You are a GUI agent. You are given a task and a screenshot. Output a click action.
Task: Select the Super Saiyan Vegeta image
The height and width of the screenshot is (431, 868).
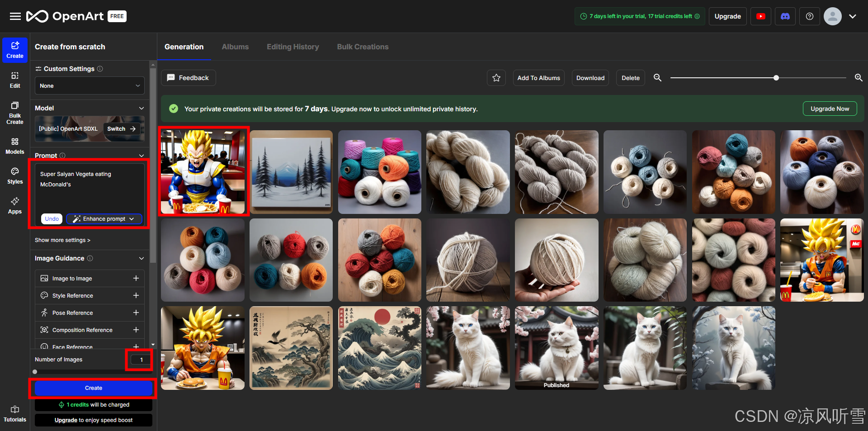203,172
